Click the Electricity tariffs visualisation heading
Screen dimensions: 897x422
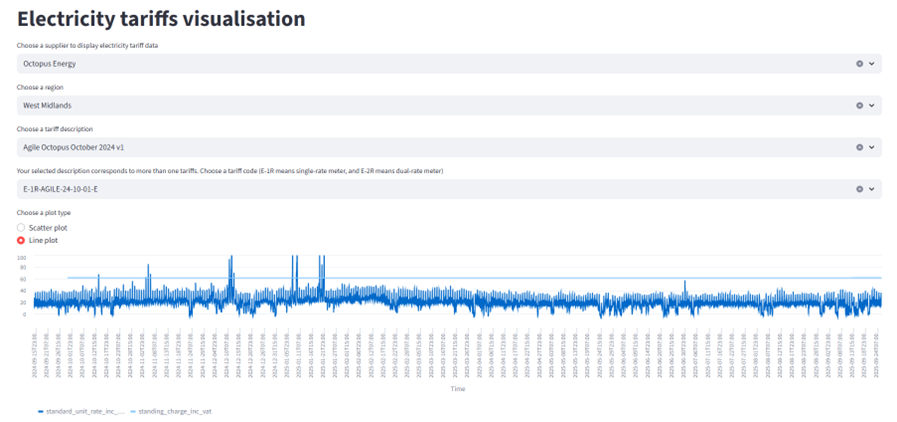click(161, 18)
